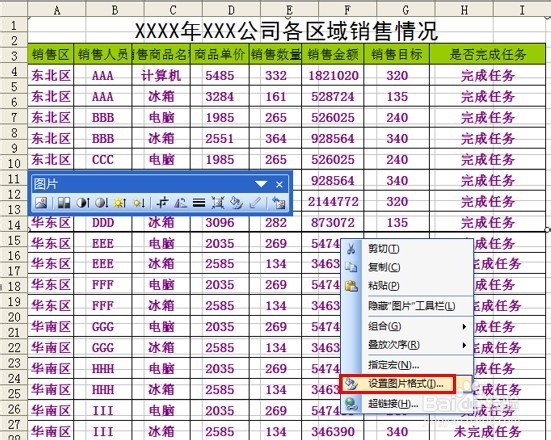
Task: Click the price cell 3096
Action: click(220, 223)
